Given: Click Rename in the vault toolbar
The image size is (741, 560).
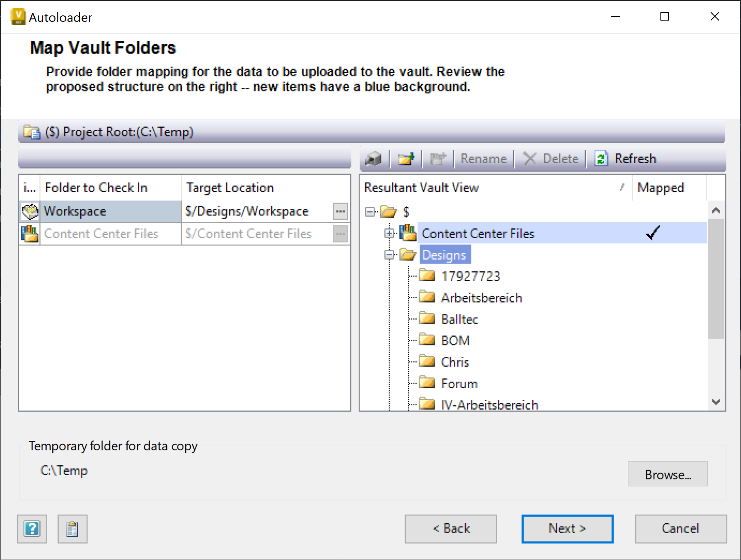Looking at the screenshot, I should click(483, 159).
